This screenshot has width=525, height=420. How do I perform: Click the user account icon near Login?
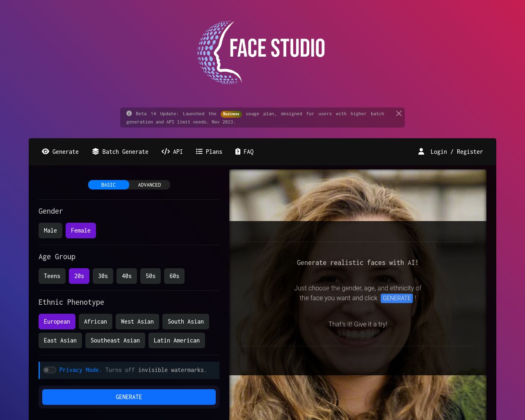421,151
